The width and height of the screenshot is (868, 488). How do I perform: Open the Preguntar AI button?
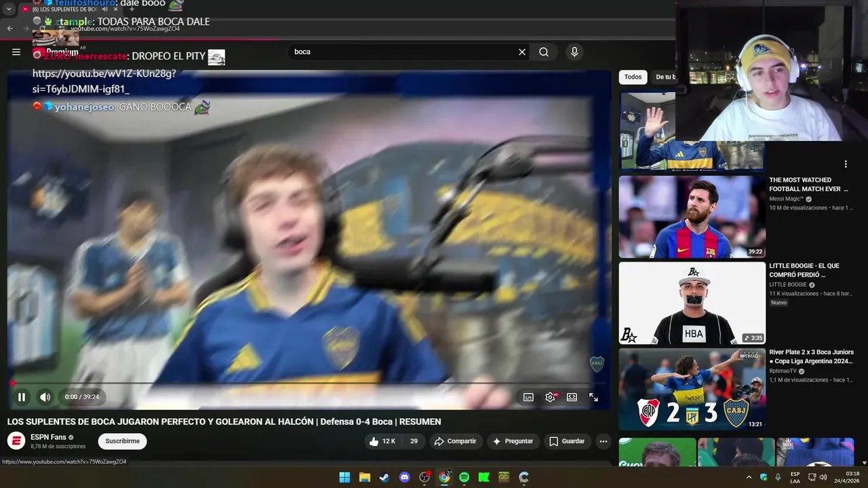pyautogui.click(x=513, y=441)
